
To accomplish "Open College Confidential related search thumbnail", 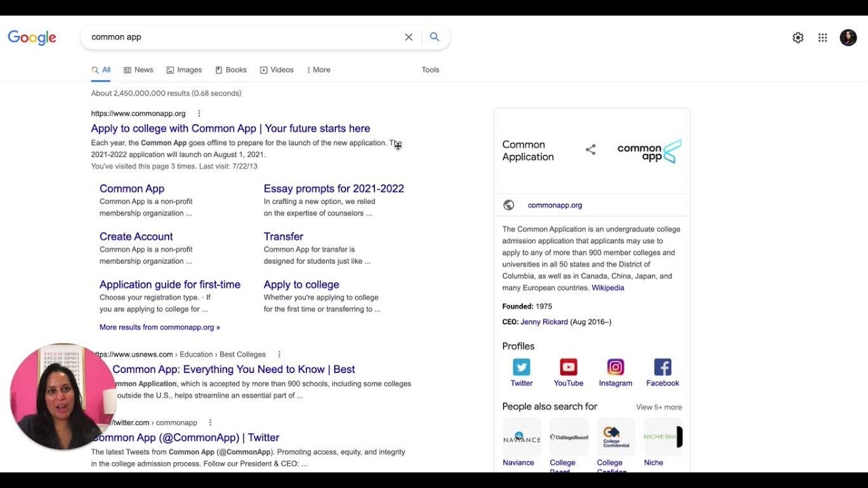I will coord(616,437).
